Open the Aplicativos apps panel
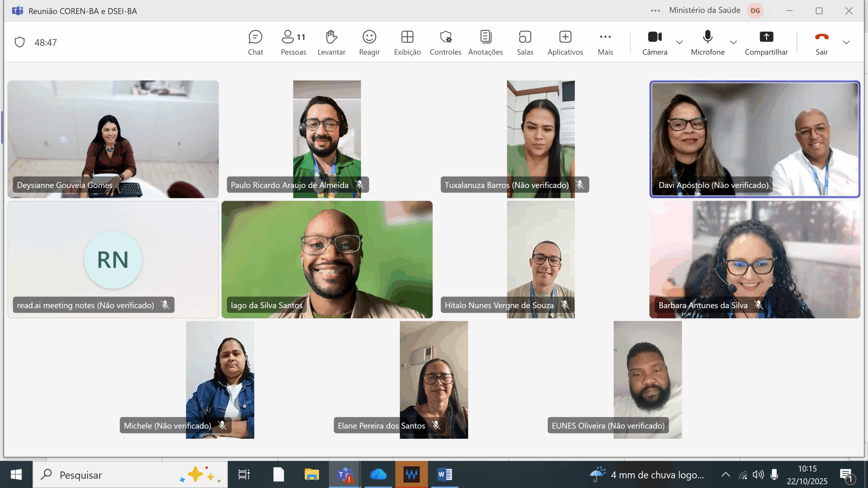868x488 pixels. [565, 42]
